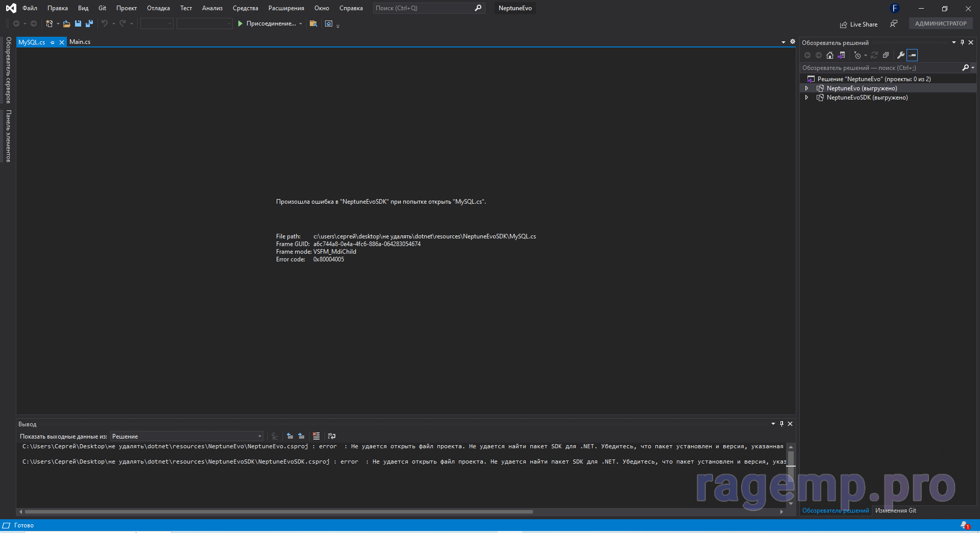Open the Git menu
This screenshot has width=980, height=533.
102,8
